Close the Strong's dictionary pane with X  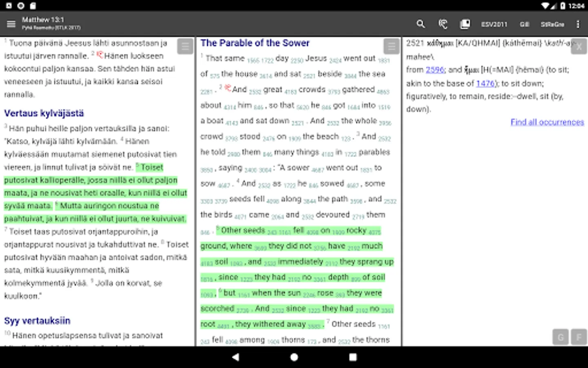point(579,47)
